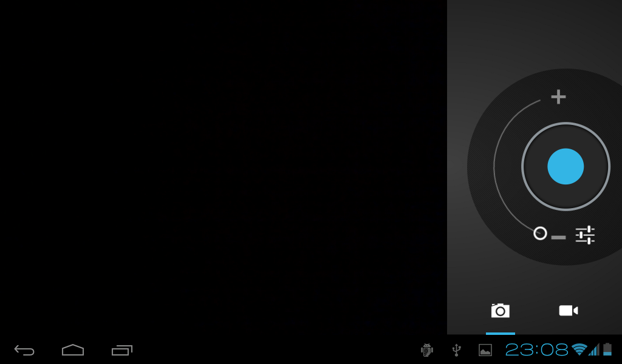This screenshot has height=364, width=622.
Task: Tap the mobile signal strength icon
Action: [593, 349]
